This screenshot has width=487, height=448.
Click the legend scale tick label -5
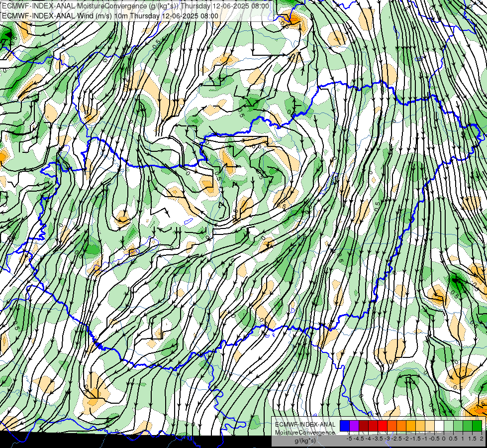click(x=349, y=439)
